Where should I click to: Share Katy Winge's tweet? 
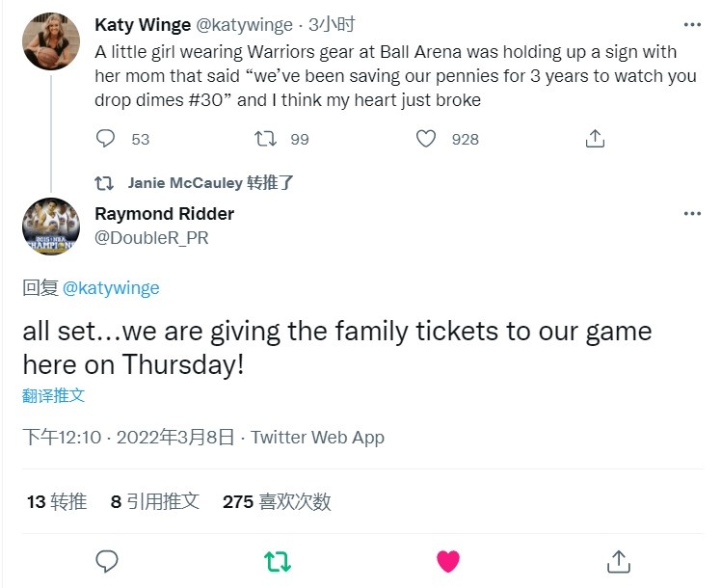pos(595,139)
